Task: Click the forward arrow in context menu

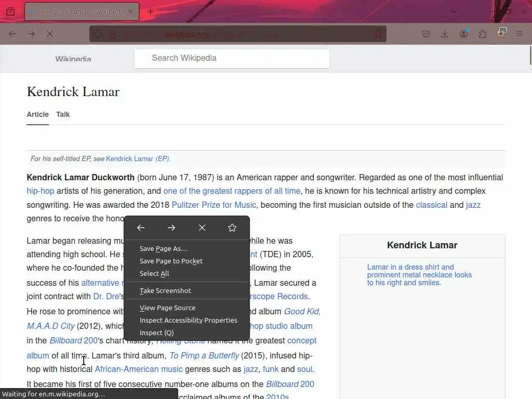Action: 171,228
